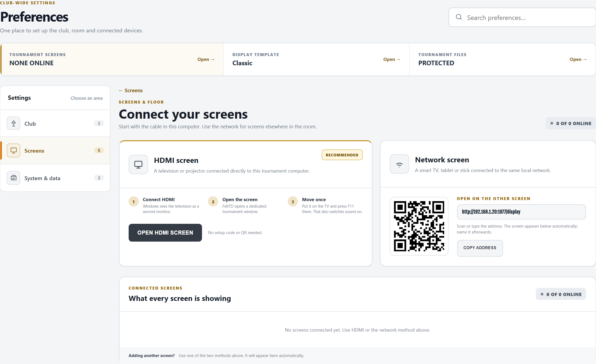Click the System & data icon
Viewport: 596px width, 364px height.
[x=13, y=178]
